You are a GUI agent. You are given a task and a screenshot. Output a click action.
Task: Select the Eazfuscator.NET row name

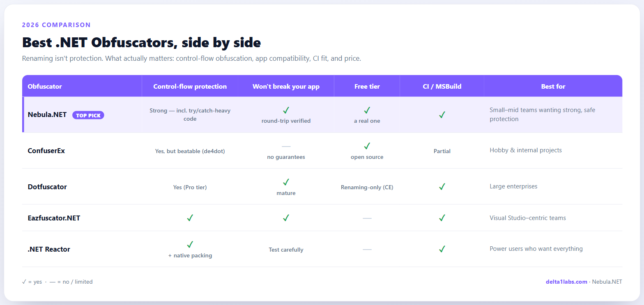tap(54, 218)
